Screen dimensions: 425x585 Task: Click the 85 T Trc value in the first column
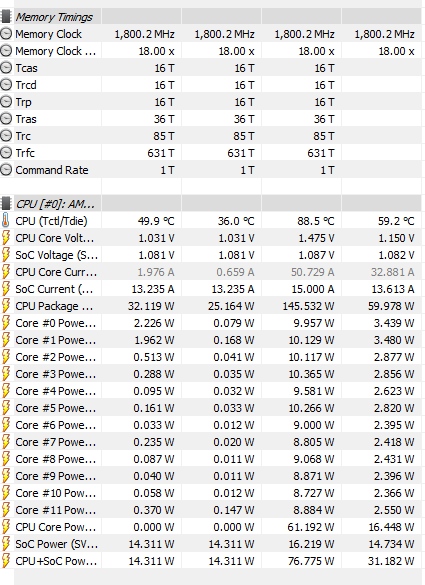pyautogui.click(x=163, y=136)
